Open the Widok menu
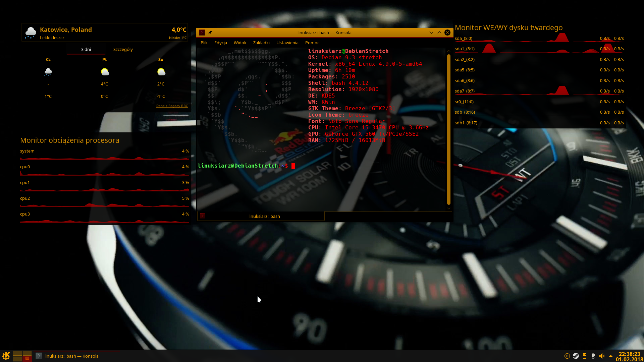Image resolution: width=644 pixels, height=362 pixels. [x=240, y=43]
